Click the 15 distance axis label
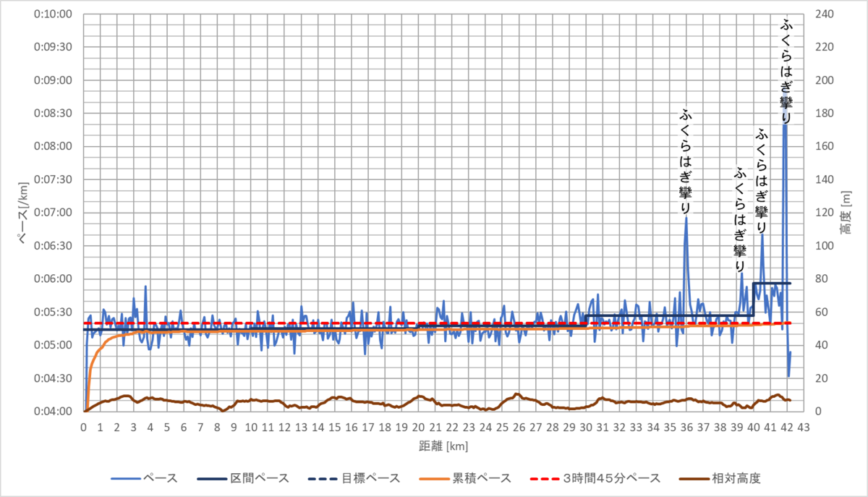Image resolution: width=868 pixels, height=497 pixels. tap(335, 427)
